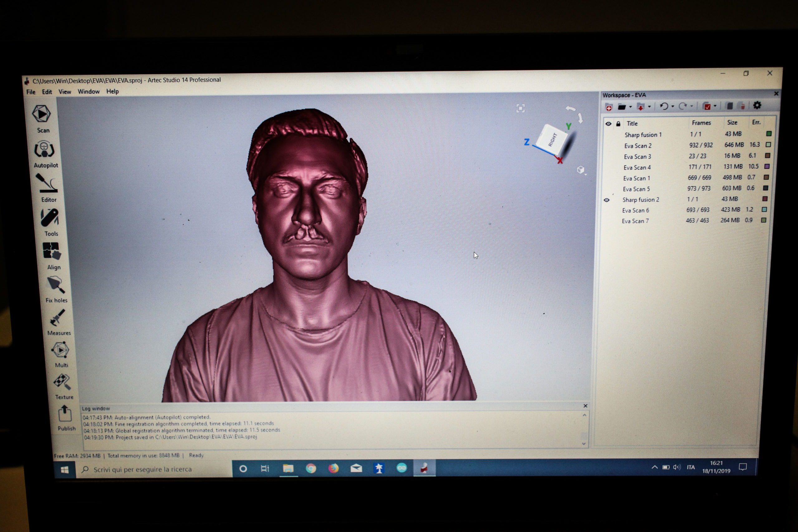Expand import dropdown arrow
Image resolution: width=798 pixels, height=532 pixels.
pos(649,107)
